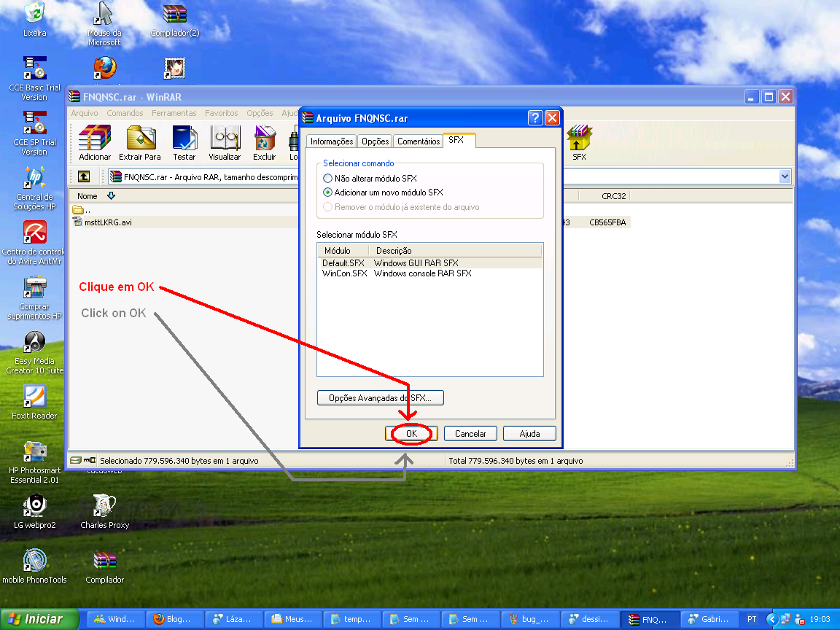The image size is (840, 630).
Task: Click the Descrição column header
Action: click(455, 251)
